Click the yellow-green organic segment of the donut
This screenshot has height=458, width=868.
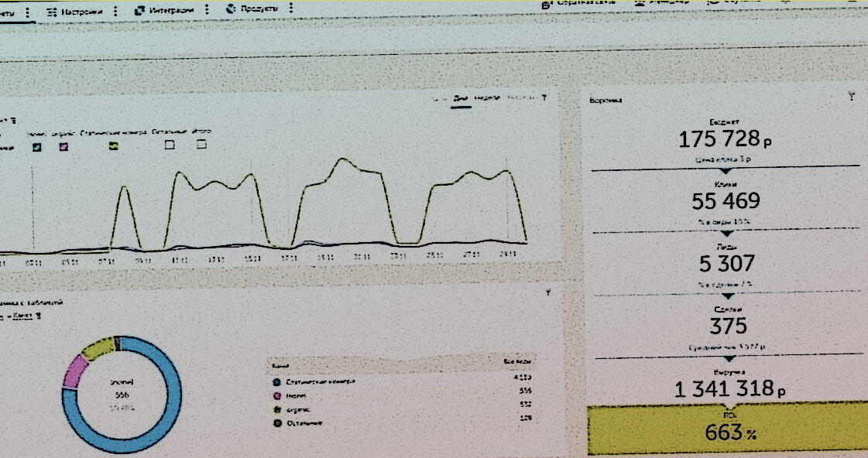pyautogui.click(x=98, y=348)
